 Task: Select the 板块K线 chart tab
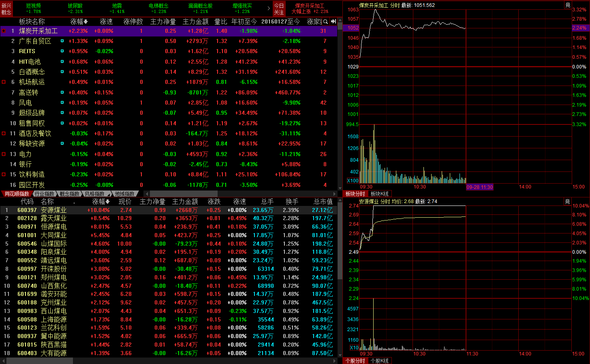[x=380, y=194]
